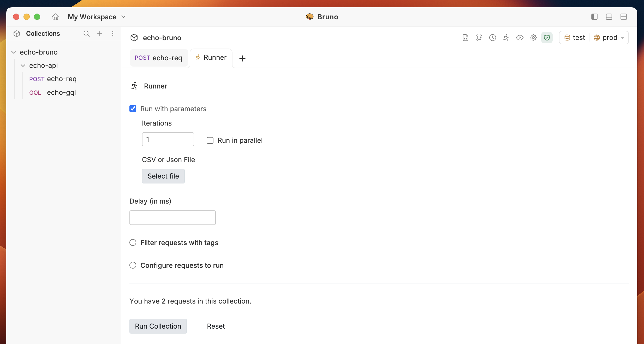Image resolution: width=644 pixels, height=344 pixels.
Task: Enable Run in parallel
Action: (x=210, y=140)
